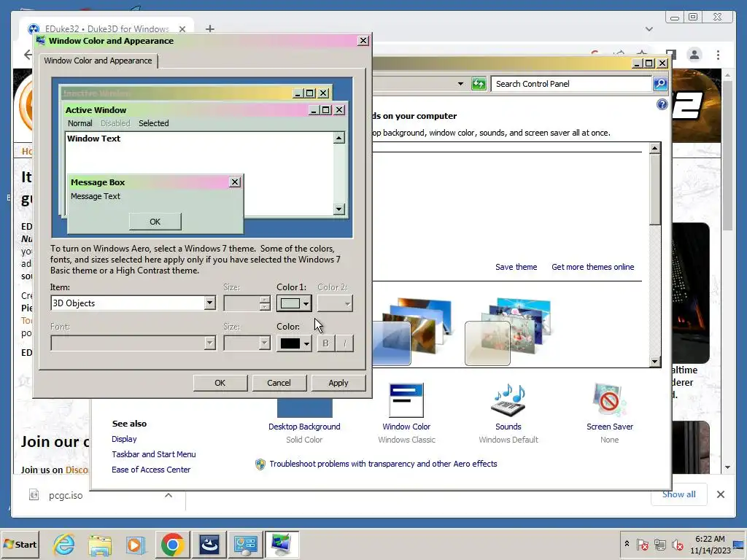
Task: Click Action Center flag in system tray
Action: pos(642,544)
